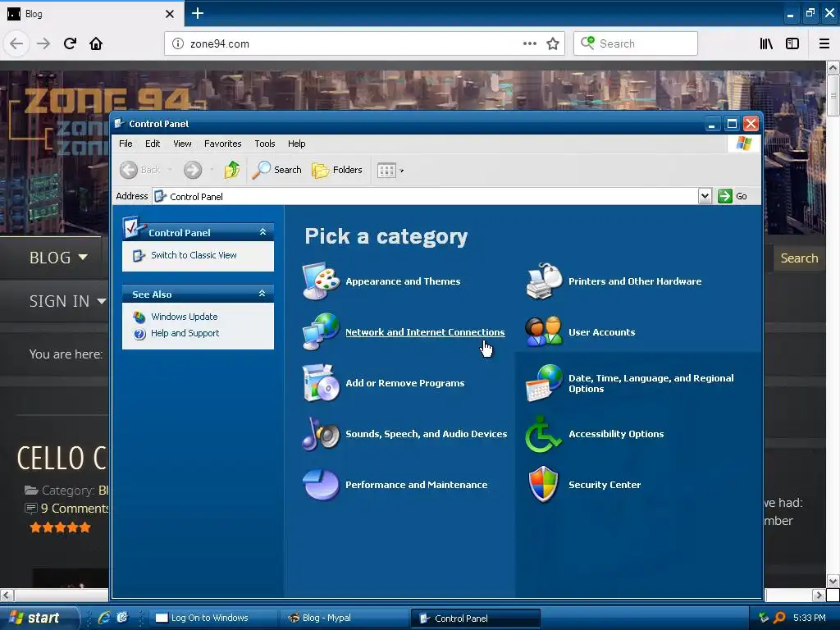Click the Forward arrow in Control Panel toolbar
Viewport: 840px width, 630px height.
(193, 170)
